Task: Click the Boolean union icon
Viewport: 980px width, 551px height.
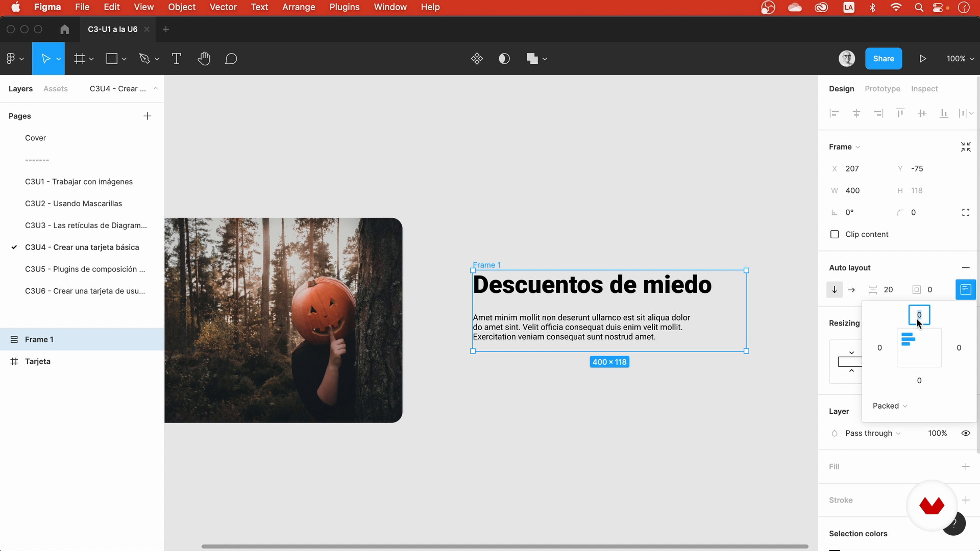Action: pyautogui.click(x=532, y=59)
